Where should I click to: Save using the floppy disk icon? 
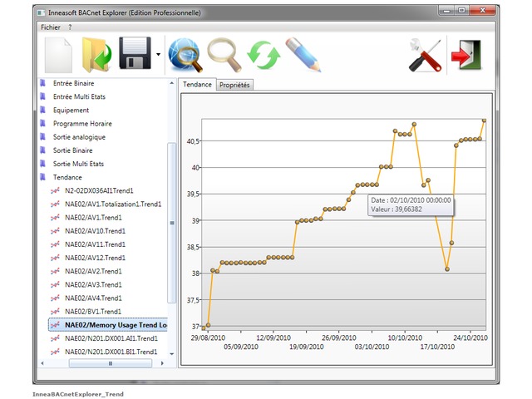[x=135, y=55]
